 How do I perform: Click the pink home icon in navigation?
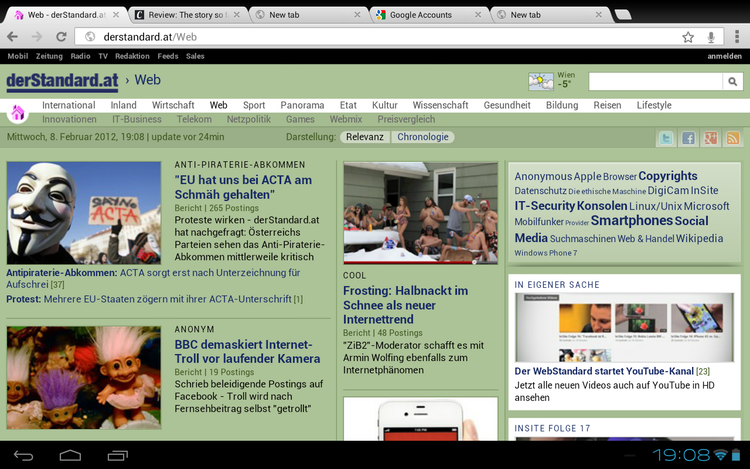click(x=17, y=113)
